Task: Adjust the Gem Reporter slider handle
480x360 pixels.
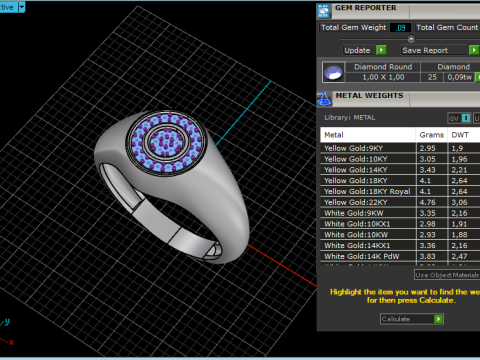Action: click(411, 39)
